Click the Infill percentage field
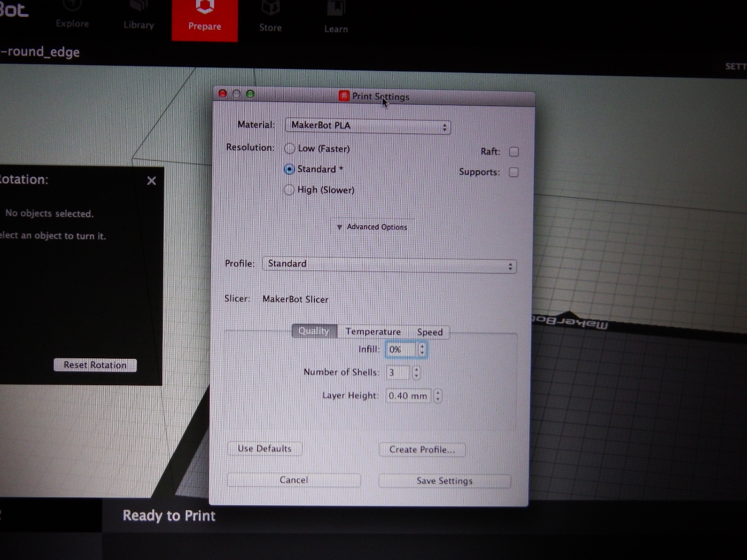 pos(400,349)
